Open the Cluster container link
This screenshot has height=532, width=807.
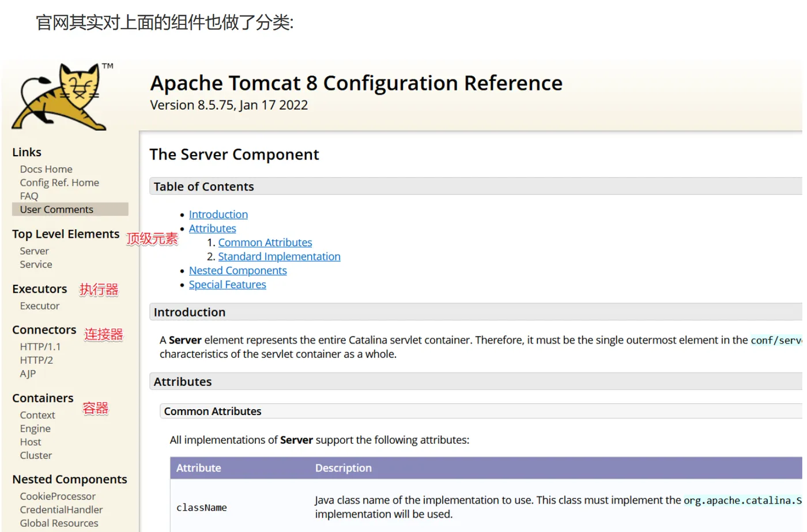(36, 455)
